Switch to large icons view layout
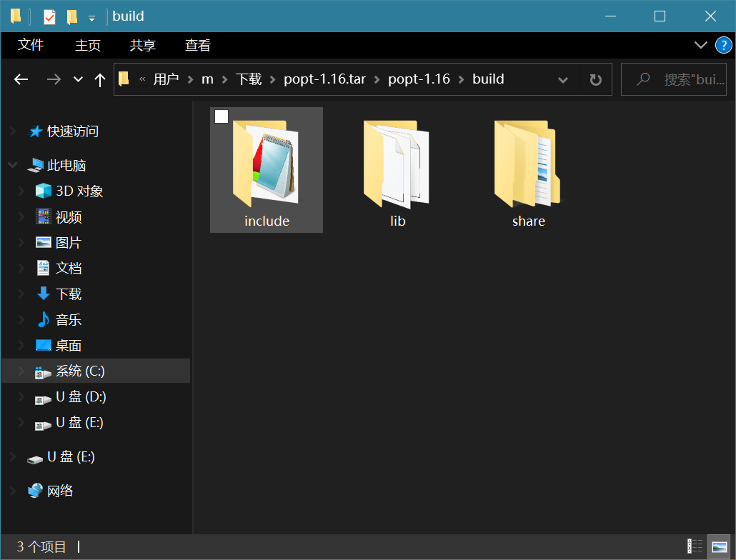 (x=718, y=546)
